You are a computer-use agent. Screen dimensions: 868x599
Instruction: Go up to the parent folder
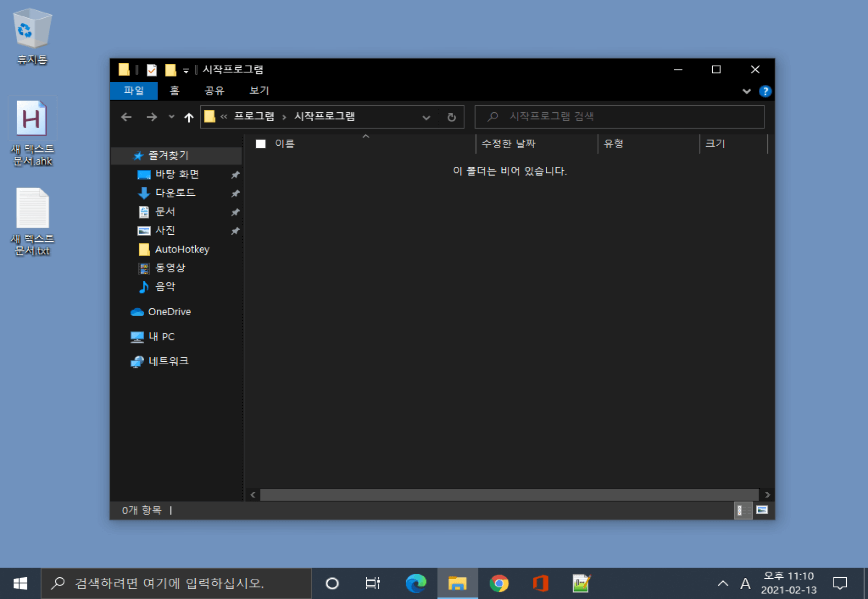[x=189, y=117]
